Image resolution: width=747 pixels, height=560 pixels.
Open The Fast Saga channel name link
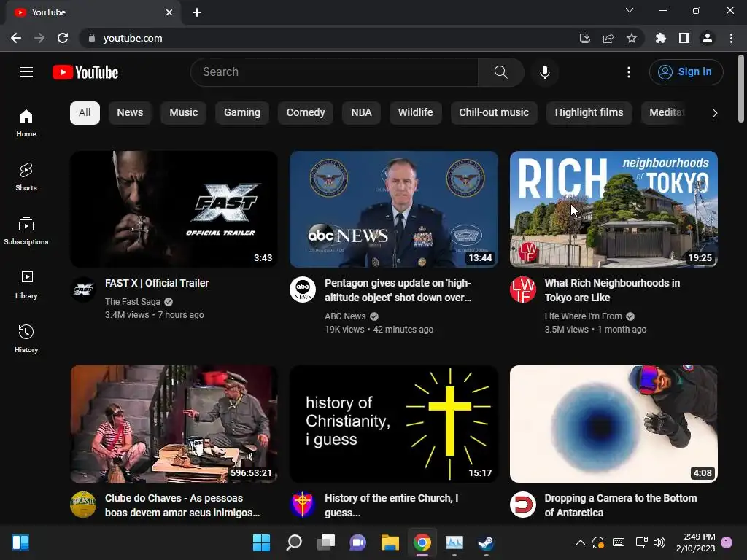133,301
